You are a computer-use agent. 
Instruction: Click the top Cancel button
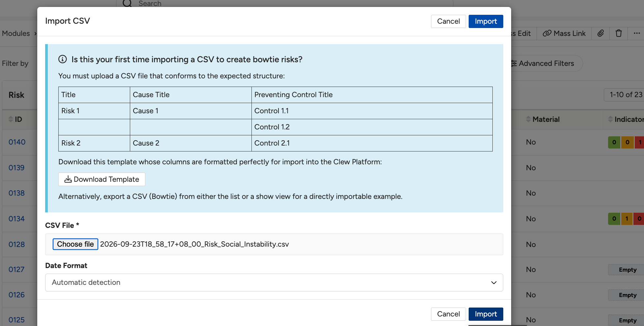pos(448,21)
